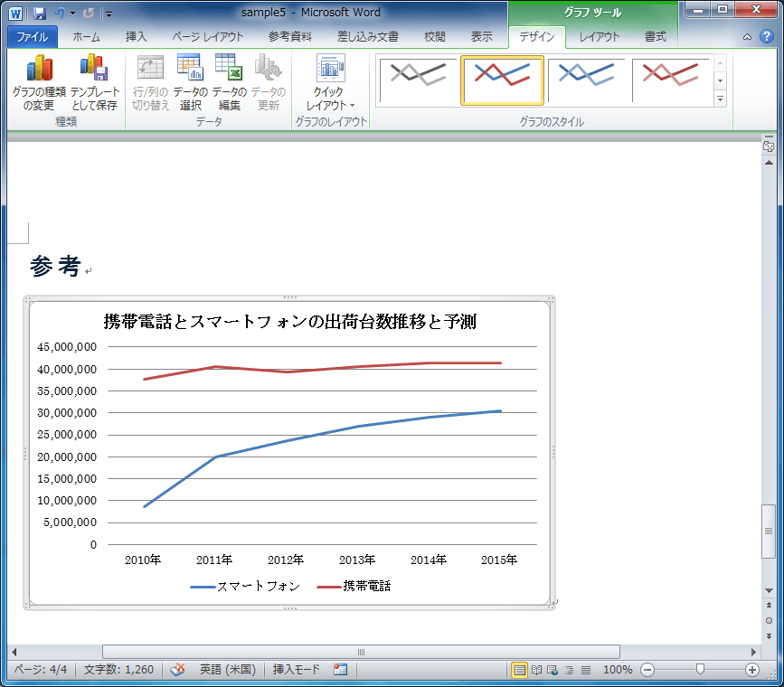Switch to the 校閲 tab
Screen dimensions: 784x687
434,37
